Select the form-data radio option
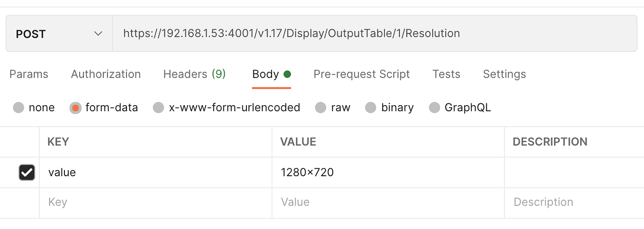 coord(75,108)
